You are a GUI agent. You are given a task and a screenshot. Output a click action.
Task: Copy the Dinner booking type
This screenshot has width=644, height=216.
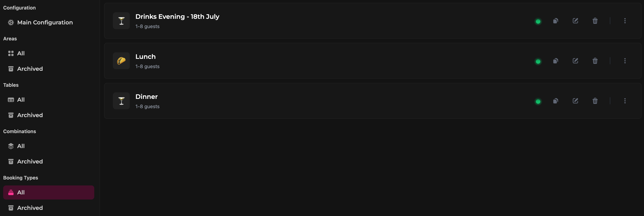click(556, 101)
